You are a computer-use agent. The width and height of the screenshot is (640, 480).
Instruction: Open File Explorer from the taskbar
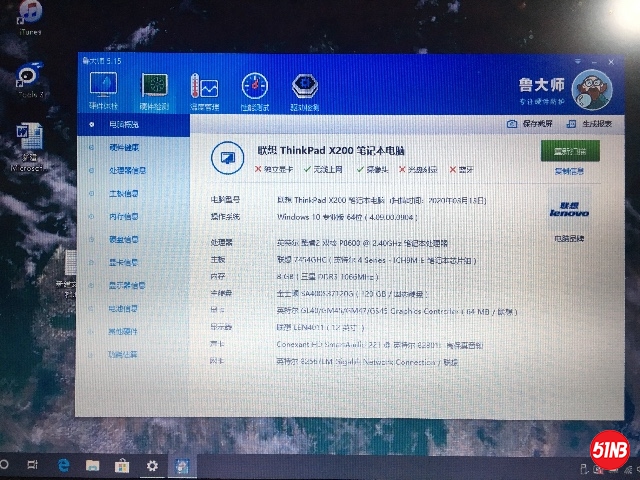click(x=93, y=465)
